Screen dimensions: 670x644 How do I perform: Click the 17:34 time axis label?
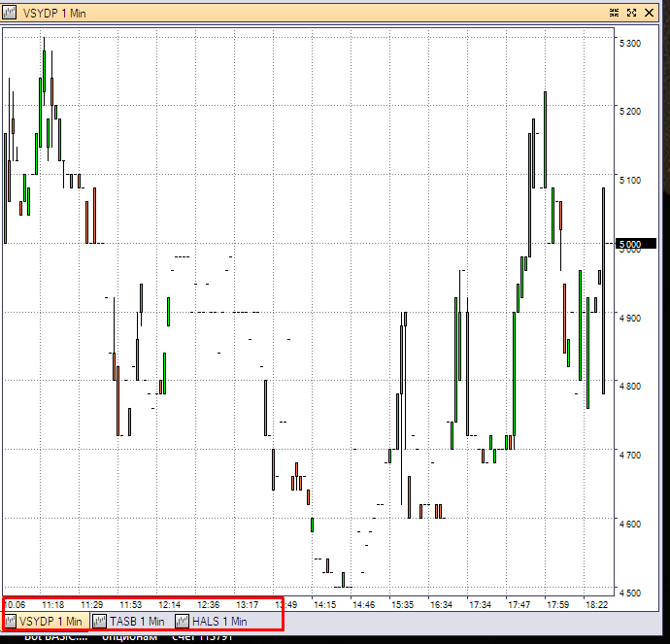481,605
